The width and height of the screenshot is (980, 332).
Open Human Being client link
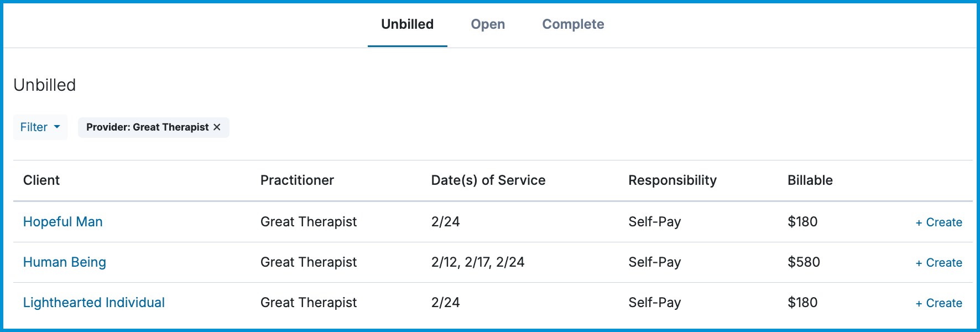(64, 262)
